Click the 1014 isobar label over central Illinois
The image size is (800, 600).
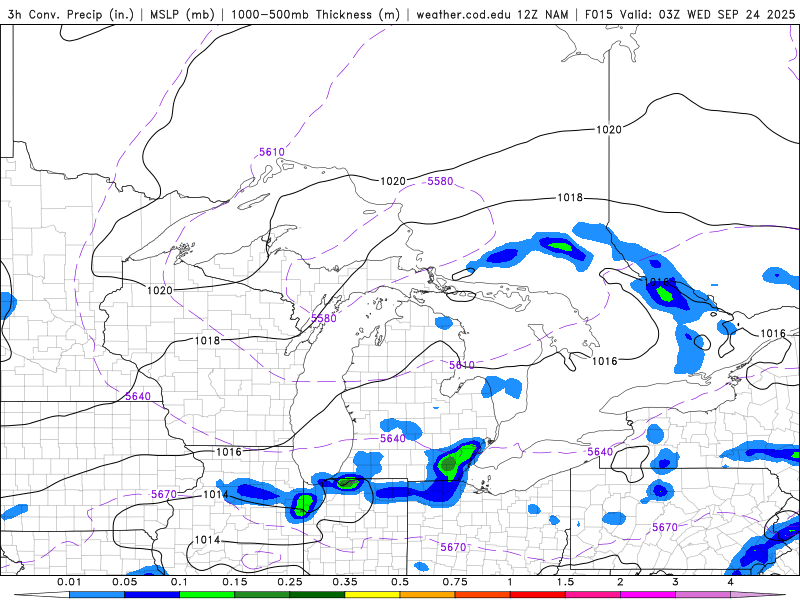(x=207, y=540)
